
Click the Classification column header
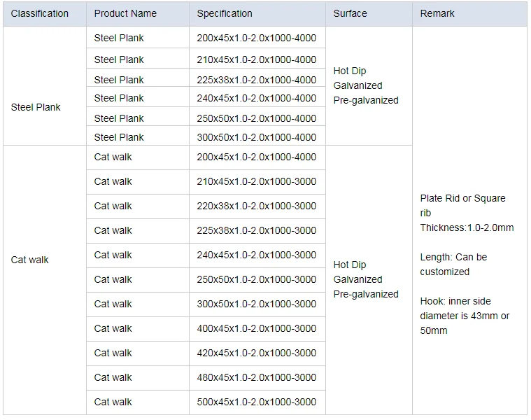click(40, 13)
